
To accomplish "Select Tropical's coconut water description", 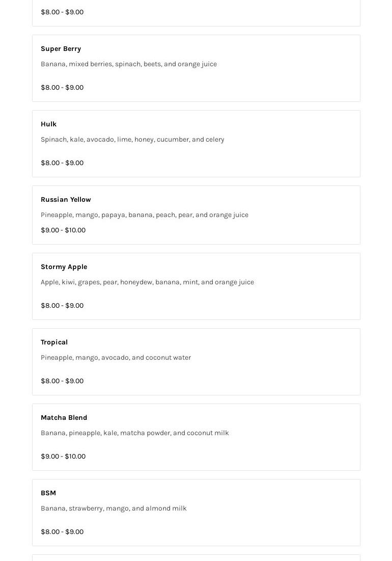I will click(x=116, y=358).
